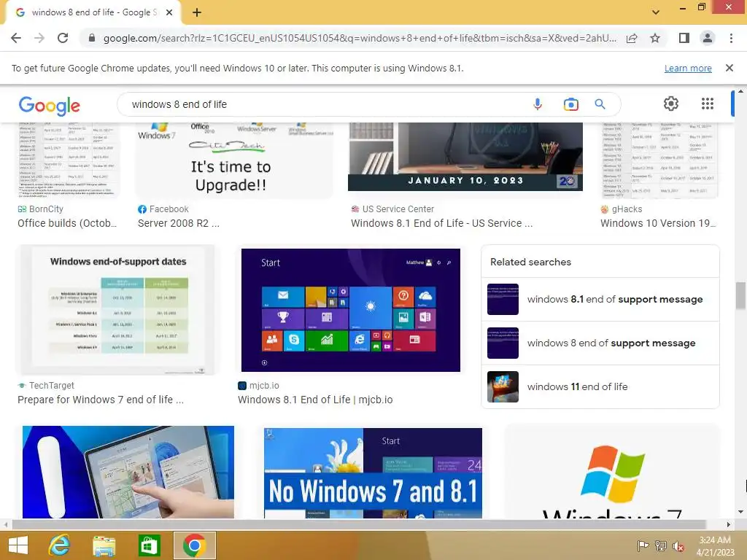Open the Windows 7 logo image
Screen dimensions: 747x560
tap(612, 472)
